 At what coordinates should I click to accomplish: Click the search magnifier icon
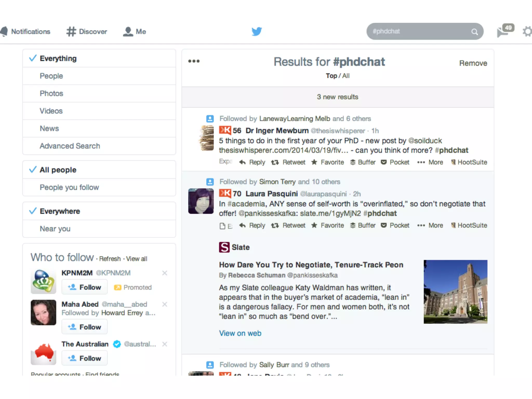[x=474, y=32]
